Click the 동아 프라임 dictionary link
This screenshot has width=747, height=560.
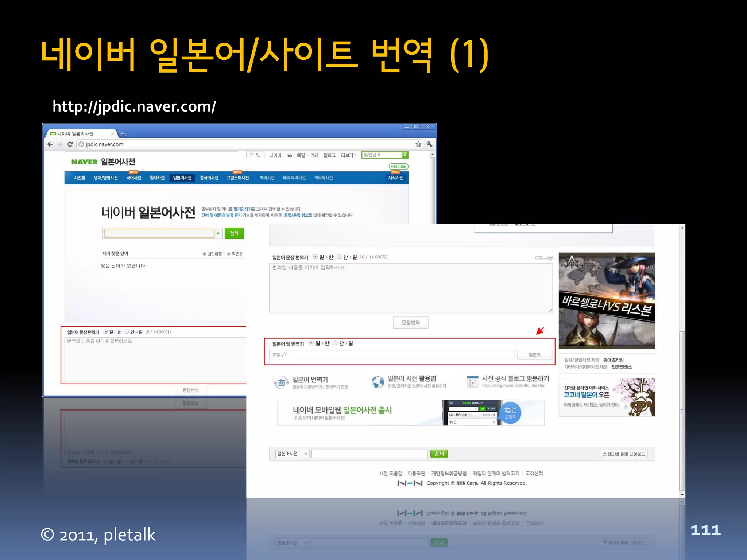[614, 360]
